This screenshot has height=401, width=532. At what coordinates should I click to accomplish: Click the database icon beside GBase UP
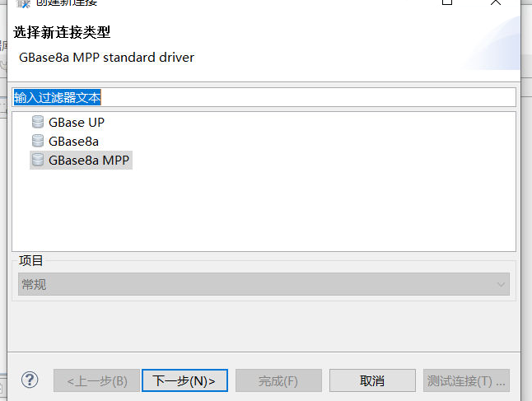[x=38, y=122]
